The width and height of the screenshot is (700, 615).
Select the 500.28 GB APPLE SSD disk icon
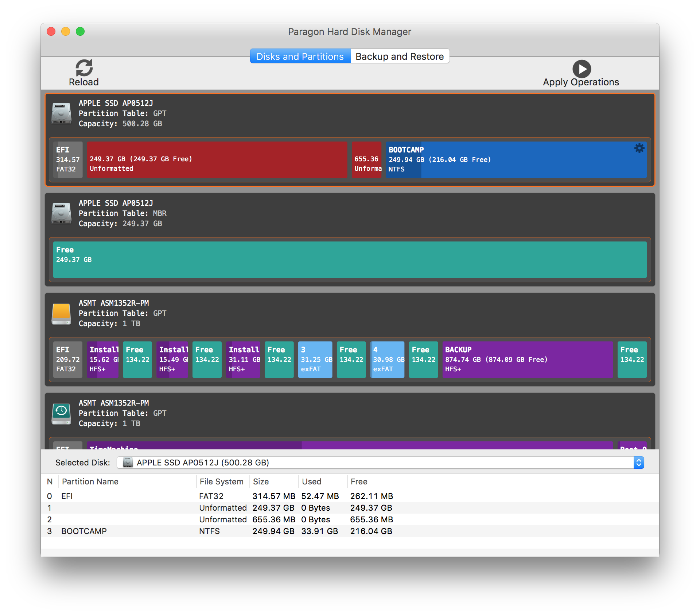click(x=61, y=113)
